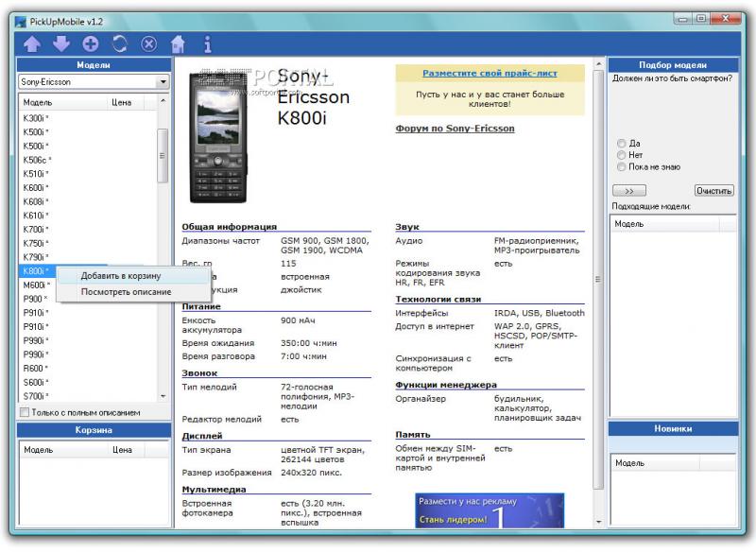The width and height of the screenshot is (756, 553).
Task: Click the 'Мультимедиа' section heading
Action: 215,490
